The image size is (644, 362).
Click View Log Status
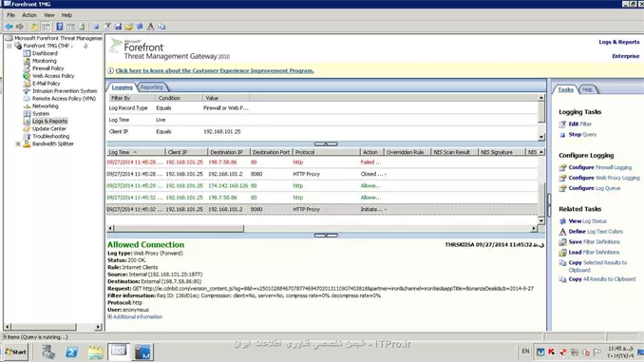tap(587, 221)
